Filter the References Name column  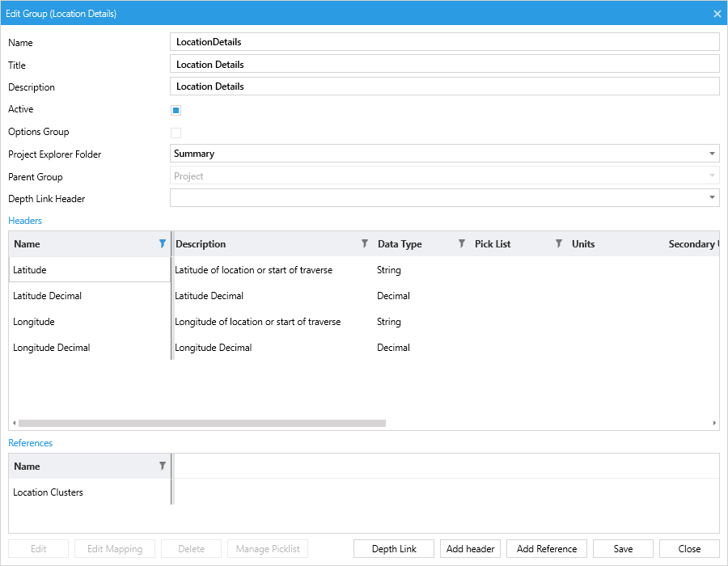162,466
